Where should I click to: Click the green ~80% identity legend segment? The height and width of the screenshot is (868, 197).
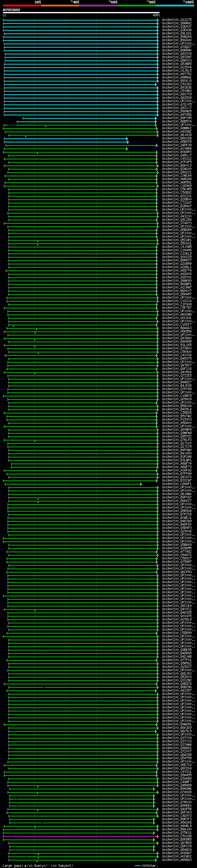[137, 6]
